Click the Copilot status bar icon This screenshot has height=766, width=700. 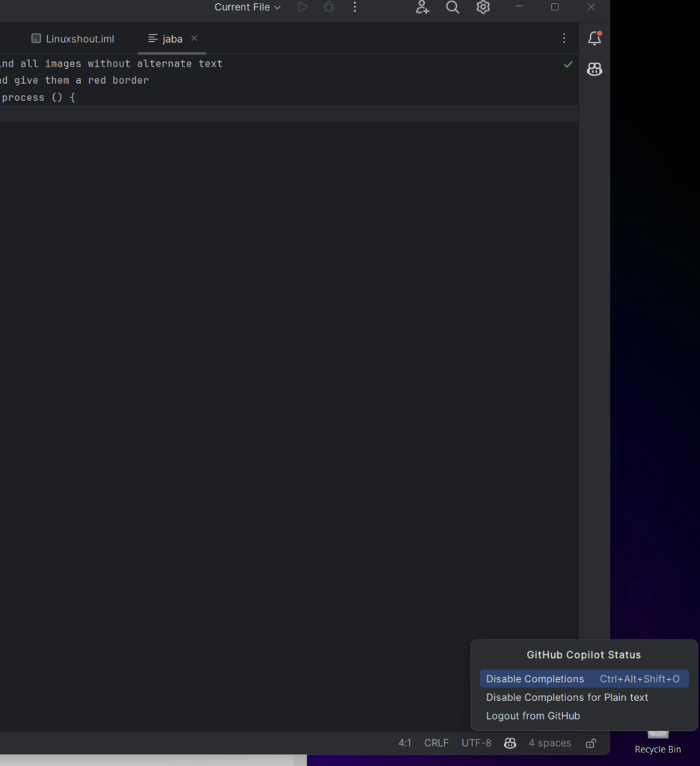[510, 743]
